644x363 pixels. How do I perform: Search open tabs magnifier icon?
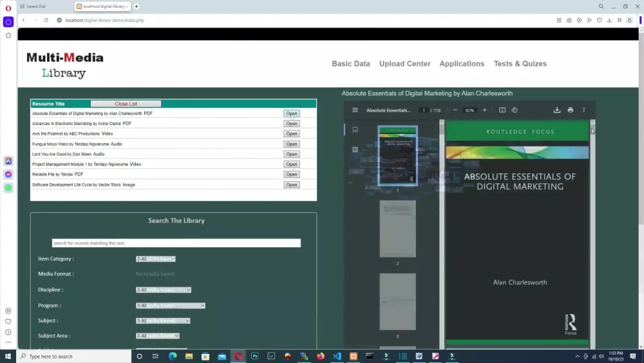pyautogui.click(x=601, y=6)
